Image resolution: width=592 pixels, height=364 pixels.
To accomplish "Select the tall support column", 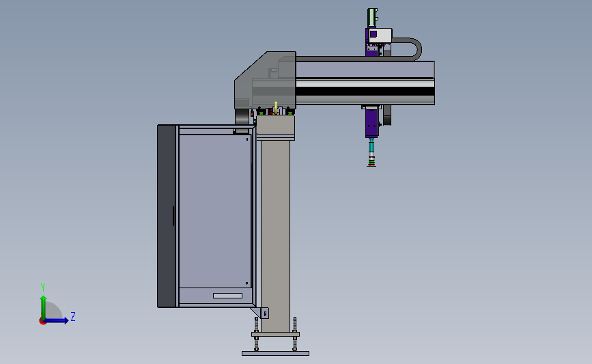I will (276, 236).
